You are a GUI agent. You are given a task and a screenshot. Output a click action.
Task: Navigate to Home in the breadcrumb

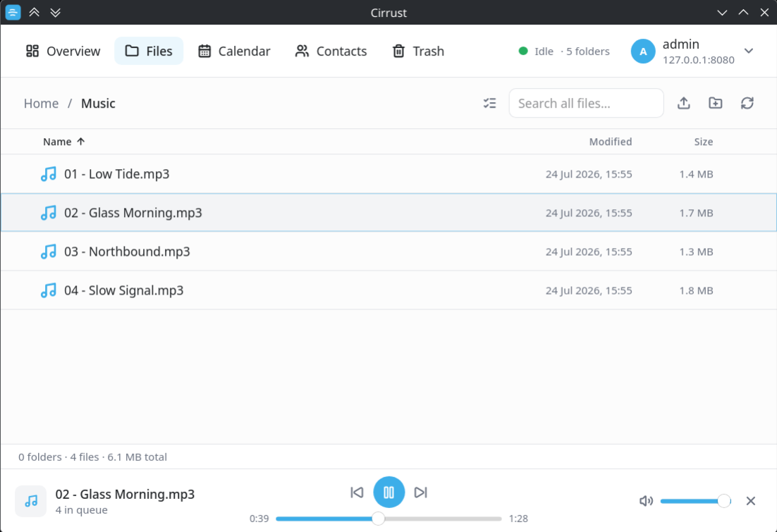[x=41, y=103]
